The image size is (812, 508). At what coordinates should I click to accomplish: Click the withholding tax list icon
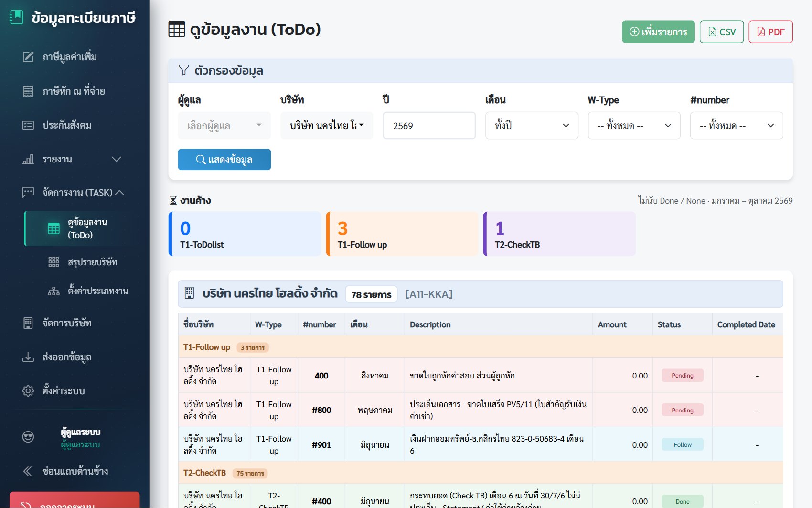click(x=28, y=91)
